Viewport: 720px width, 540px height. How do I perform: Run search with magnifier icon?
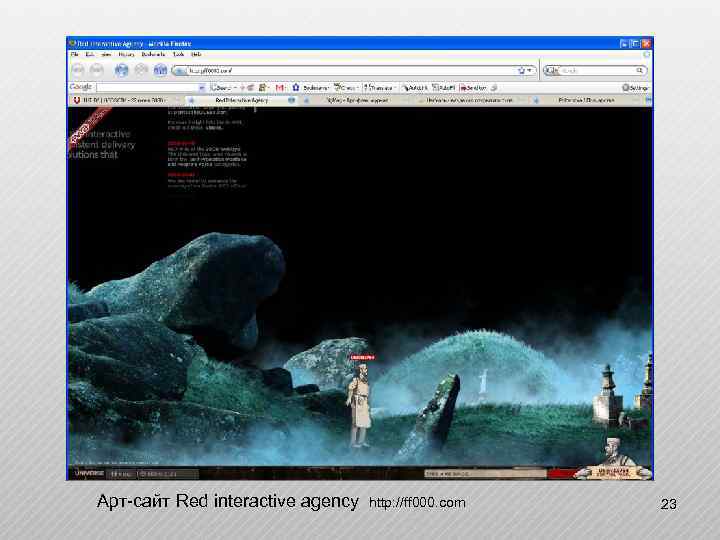click(x=640, y=71)
